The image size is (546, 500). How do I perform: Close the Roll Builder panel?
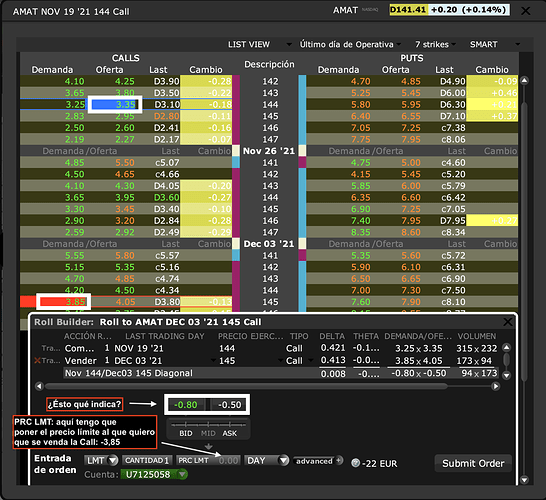pos(508,322)
